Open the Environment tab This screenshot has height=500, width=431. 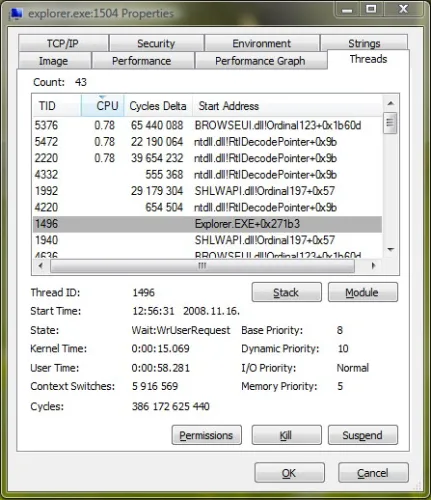262,43
